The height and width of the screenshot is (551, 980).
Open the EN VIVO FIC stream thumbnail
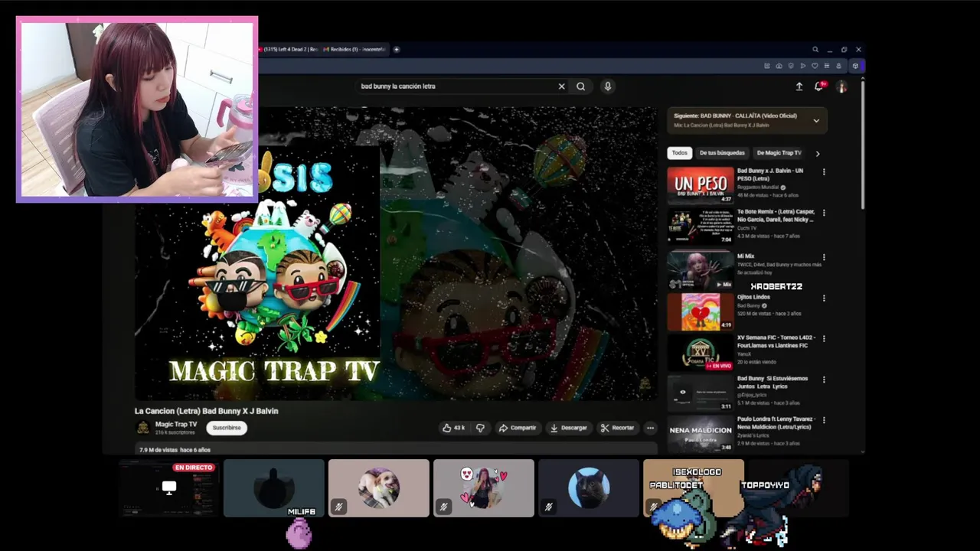pos(701,352)
